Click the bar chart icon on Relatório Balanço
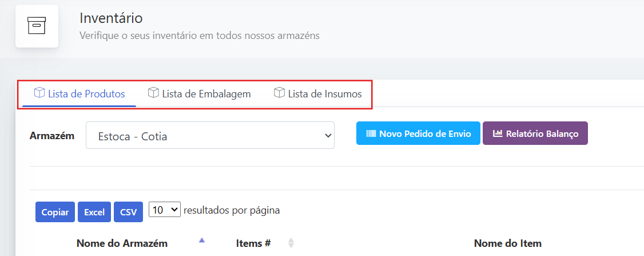 click(x=498, y=133)
